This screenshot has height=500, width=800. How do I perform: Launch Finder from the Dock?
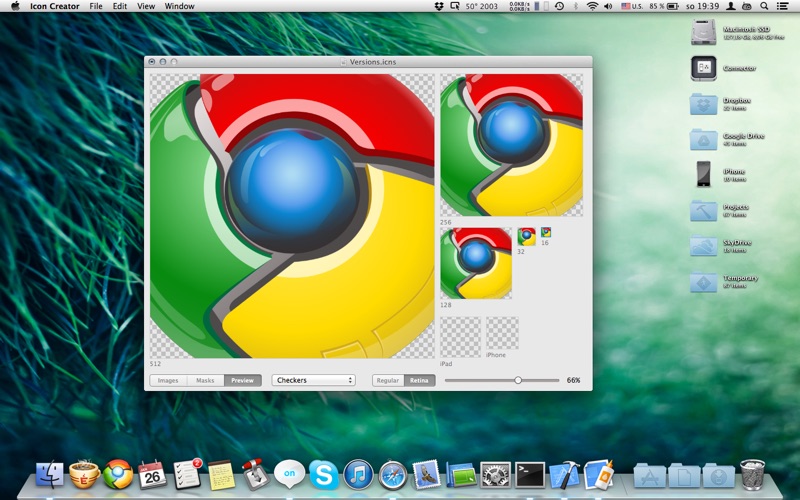[x=49, y=474]
